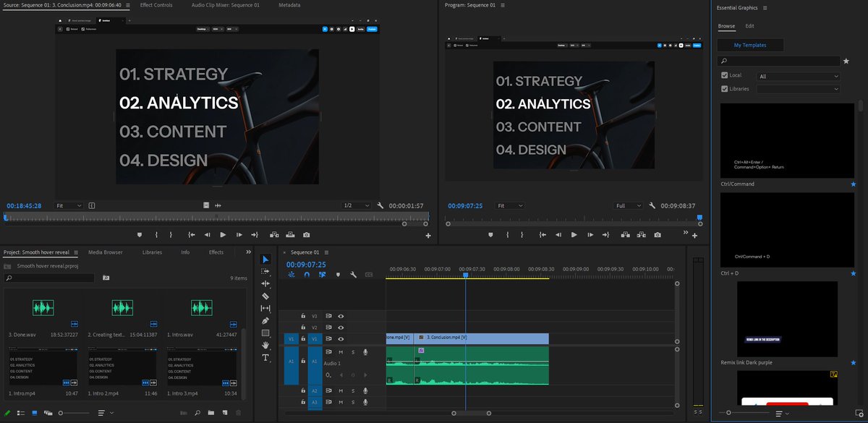
Task: Open the Effects tab
Action: pyautogui.click(x=216, y=252)
